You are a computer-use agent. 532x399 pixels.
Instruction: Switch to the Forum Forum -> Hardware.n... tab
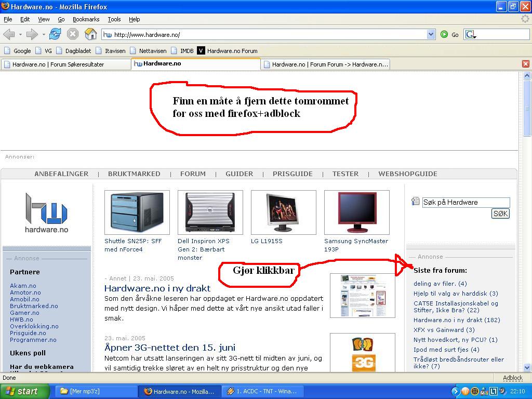[325, 64]
